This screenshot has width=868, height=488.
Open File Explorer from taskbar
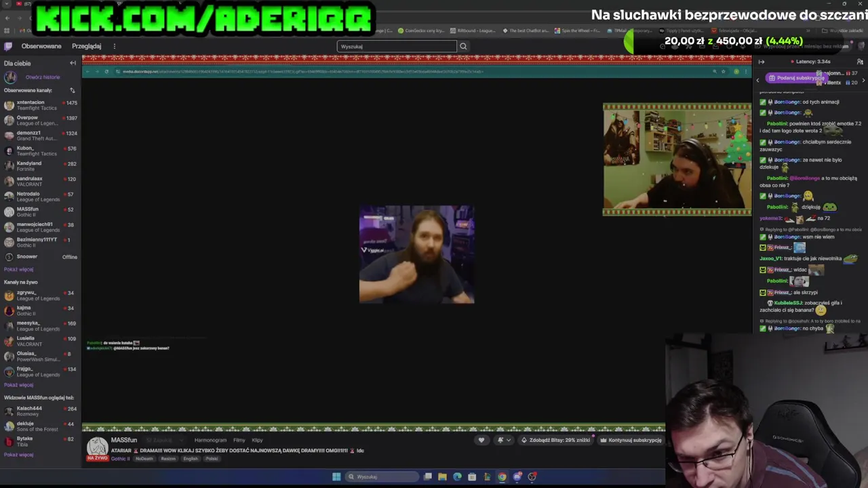point(442,476)
